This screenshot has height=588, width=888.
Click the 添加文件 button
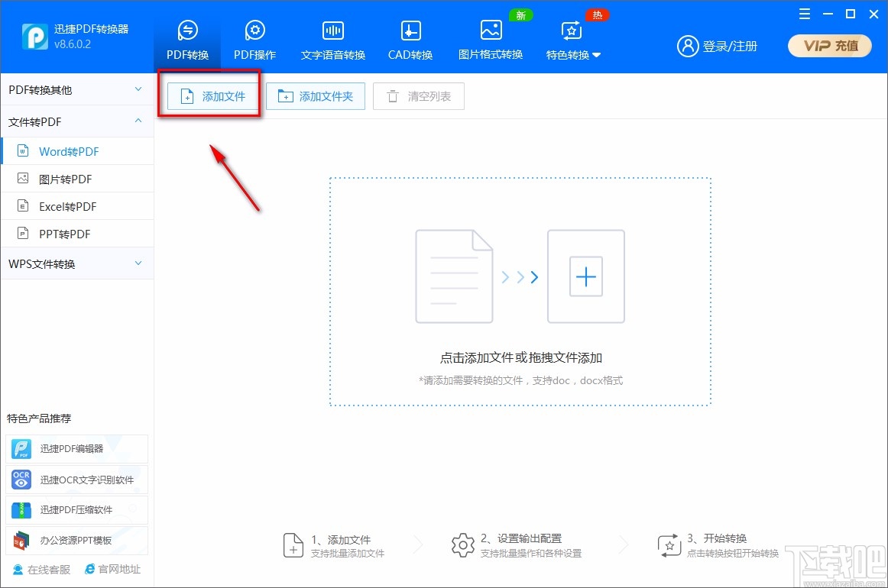[209, 95]
